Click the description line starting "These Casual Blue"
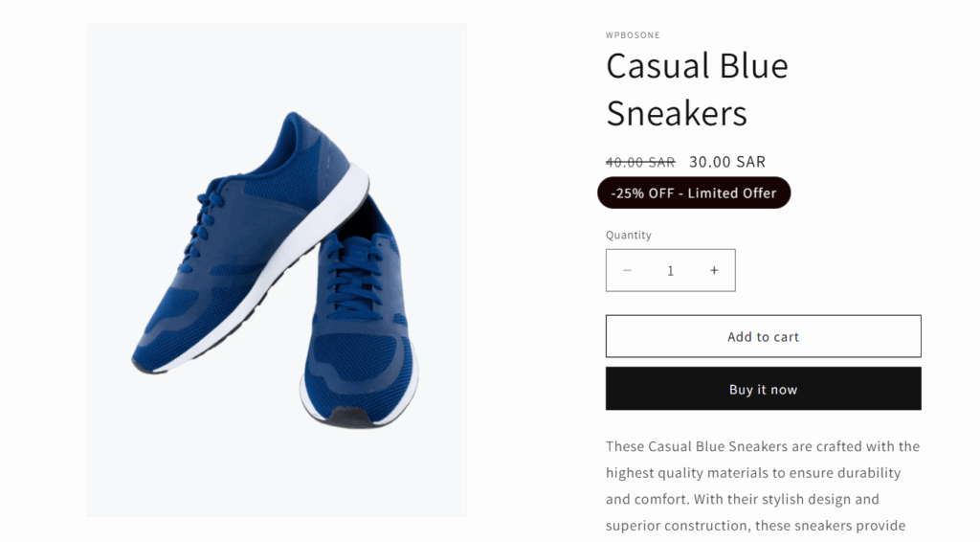 (763, 446)
